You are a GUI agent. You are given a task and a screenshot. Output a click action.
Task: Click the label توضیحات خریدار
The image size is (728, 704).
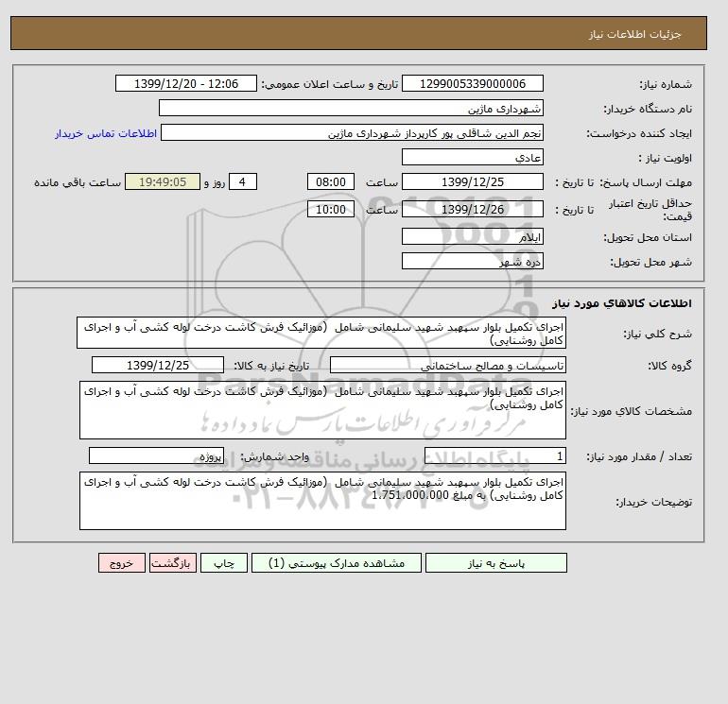653,502
